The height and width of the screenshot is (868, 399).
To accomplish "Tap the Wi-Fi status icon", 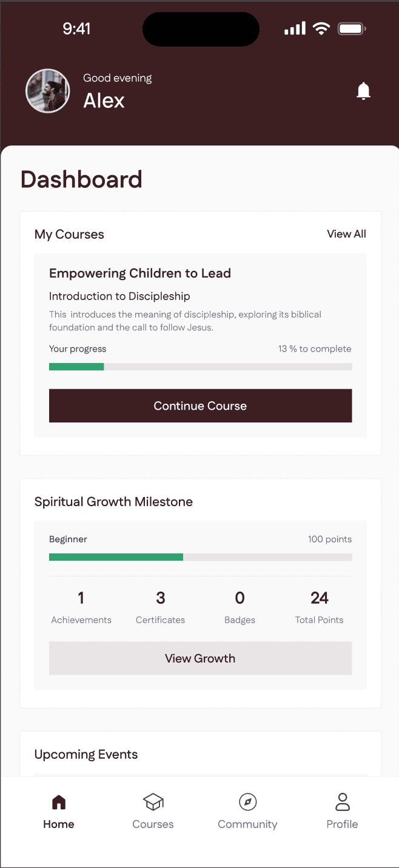I will [321, 28].
